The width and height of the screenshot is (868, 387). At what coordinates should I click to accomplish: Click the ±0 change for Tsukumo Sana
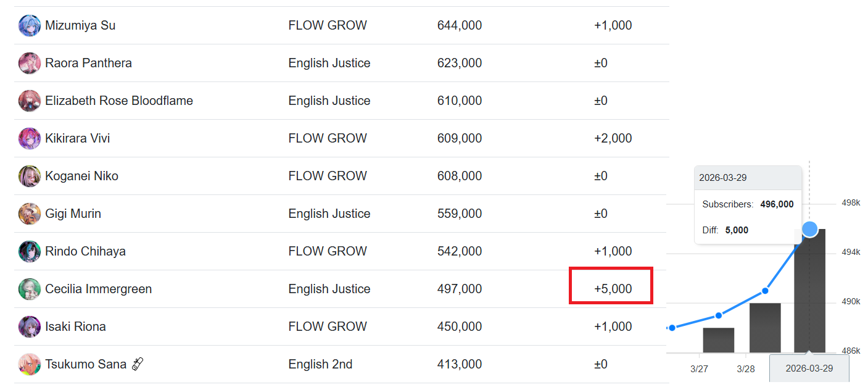coord(600,365)
